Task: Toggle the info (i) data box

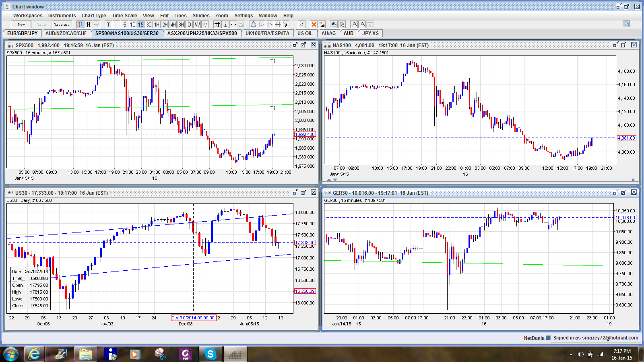Action: (225, 25)
